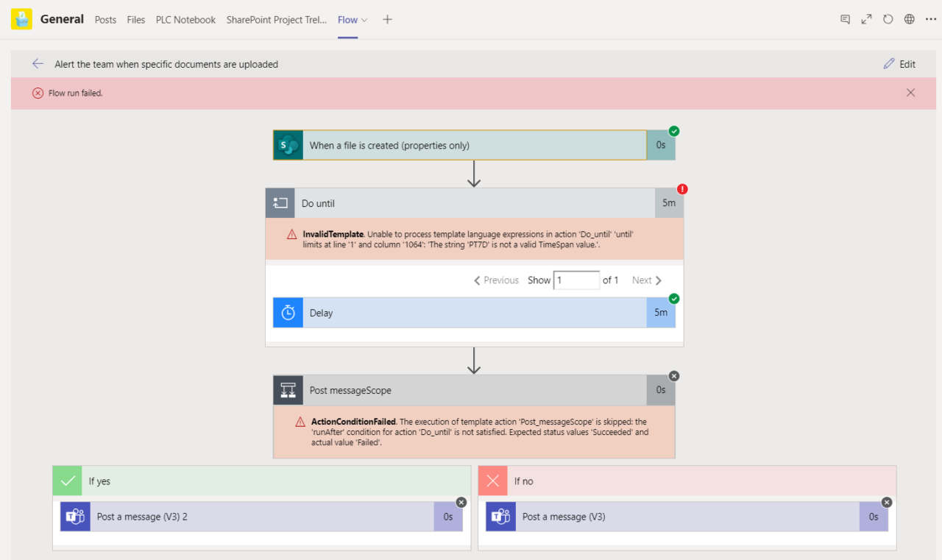942x560 pixels.
Task: Dismiss the Flow run failed banner
Action: point(910,92)
